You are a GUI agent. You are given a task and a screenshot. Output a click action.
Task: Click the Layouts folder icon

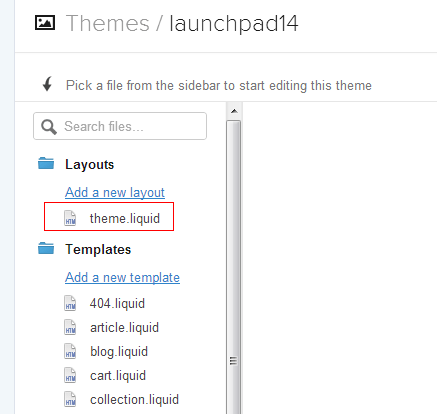coord(46,163)
